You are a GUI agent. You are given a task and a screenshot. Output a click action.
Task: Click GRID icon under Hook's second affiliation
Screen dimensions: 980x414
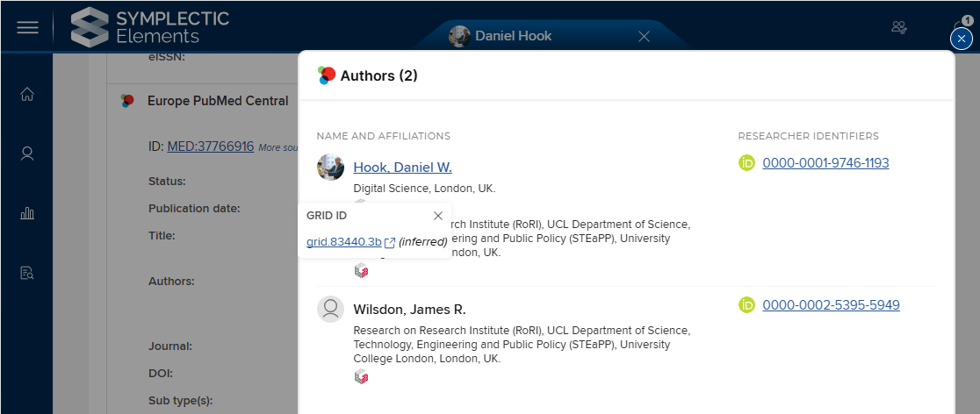(360, 271)
